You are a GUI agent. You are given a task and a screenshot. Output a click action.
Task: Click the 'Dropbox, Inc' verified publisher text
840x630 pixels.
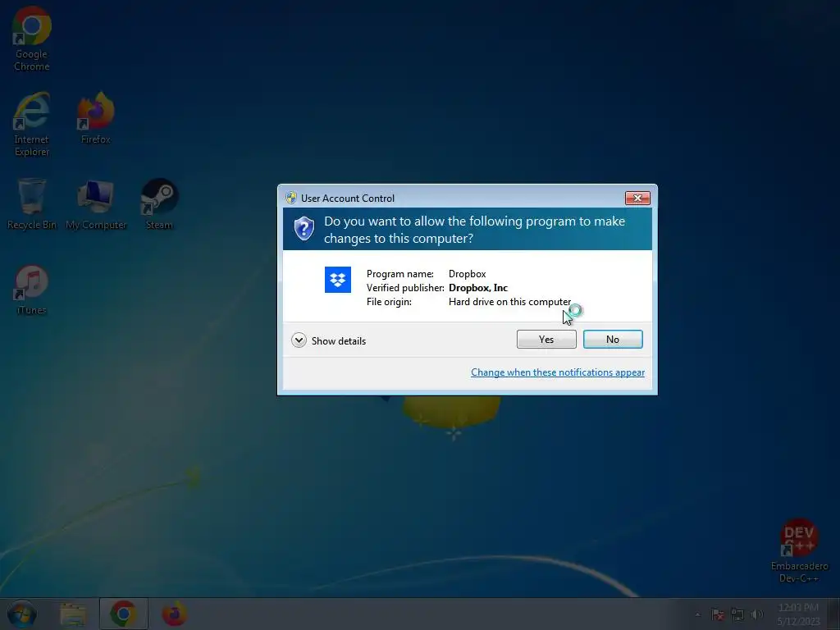click(478, 288)
